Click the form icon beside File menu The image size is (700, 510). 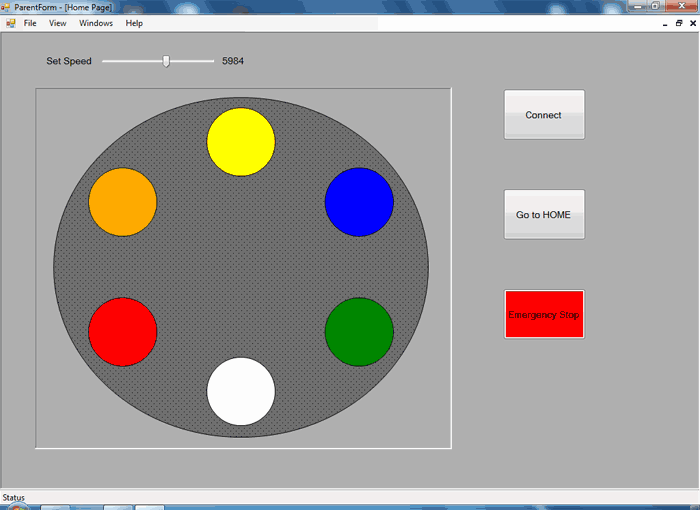tap(11, 23)
